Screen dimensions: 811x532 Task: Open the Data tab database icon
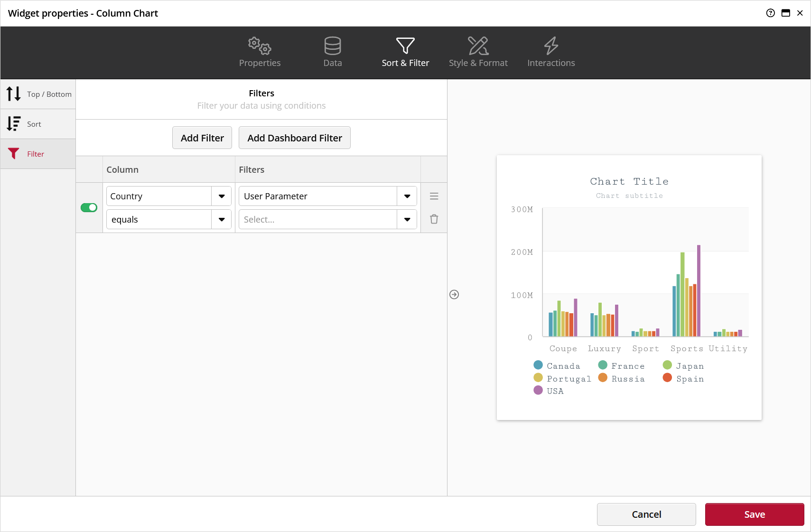point(332,46)
